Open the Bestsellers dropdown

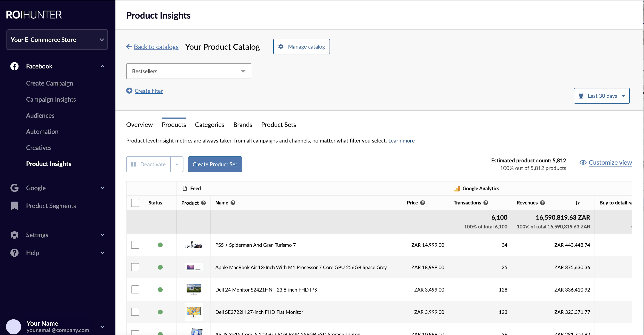click(x=189, y=71)
